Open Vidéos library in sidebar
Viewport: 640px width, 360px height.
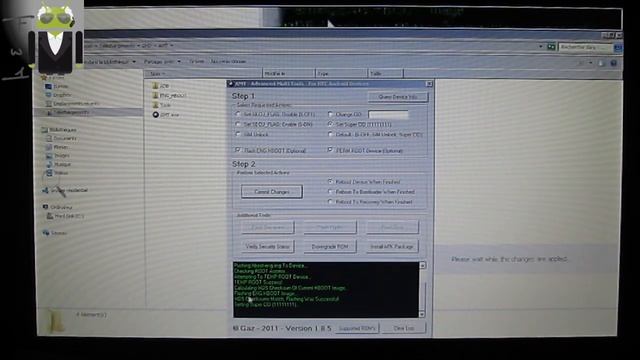(57, 173)
